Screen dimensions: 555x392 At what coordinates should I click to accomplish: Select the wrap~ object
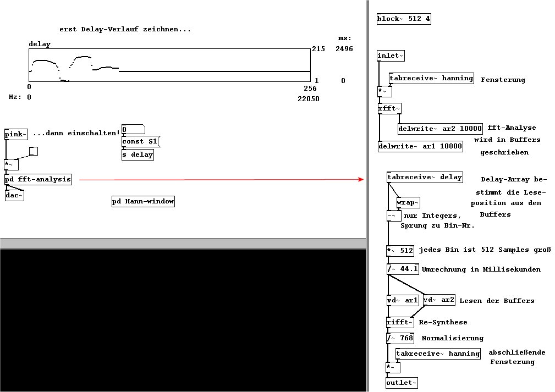coord(408,203)
